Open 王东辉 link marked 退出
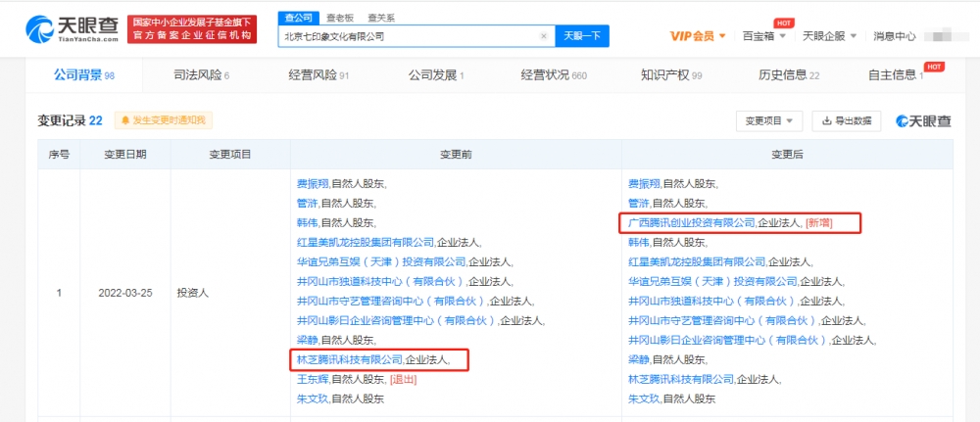This screenshot has height=422, width=980. click(313, 378)
